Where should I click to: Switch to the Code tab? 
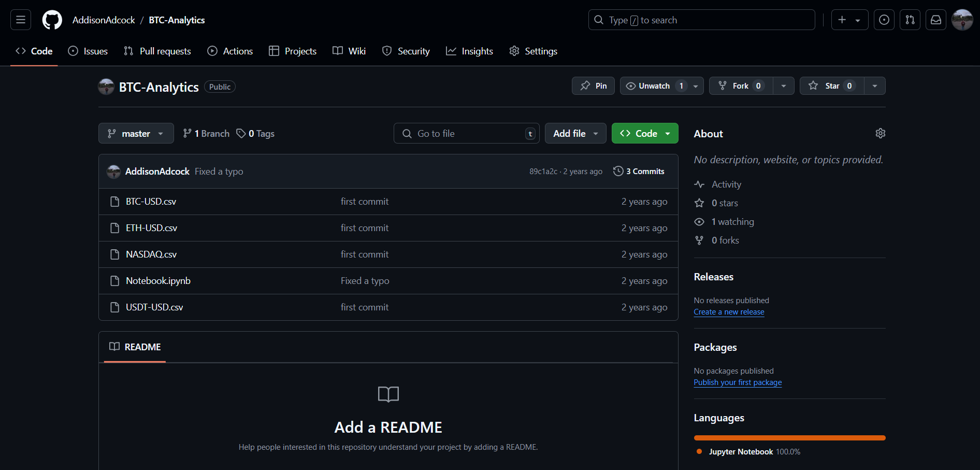[x=34, y=51]
